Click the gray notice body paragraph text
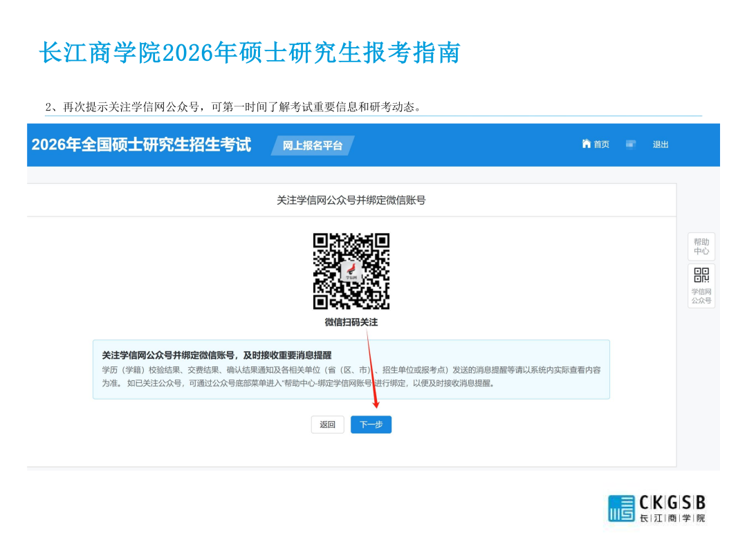Image resolution: width=747 pixels, height=560 pixels. tap(351, 377)
